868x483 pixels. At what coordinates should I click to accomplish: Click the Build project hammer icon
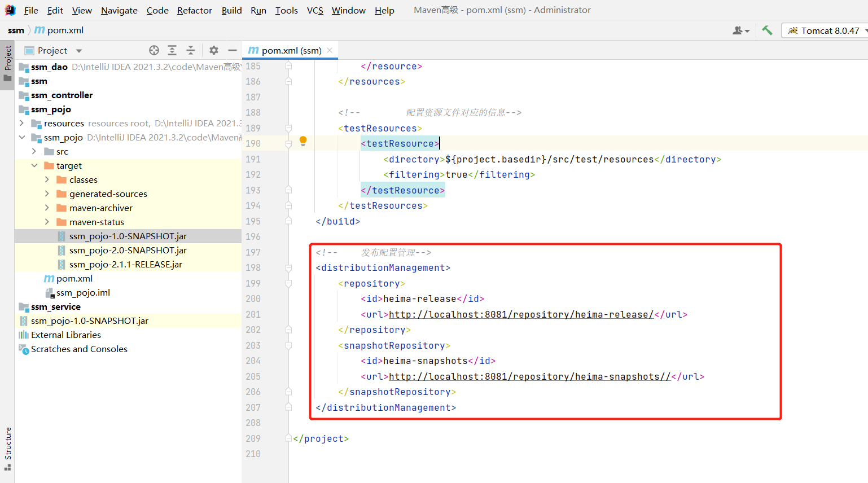pos(767,30)
